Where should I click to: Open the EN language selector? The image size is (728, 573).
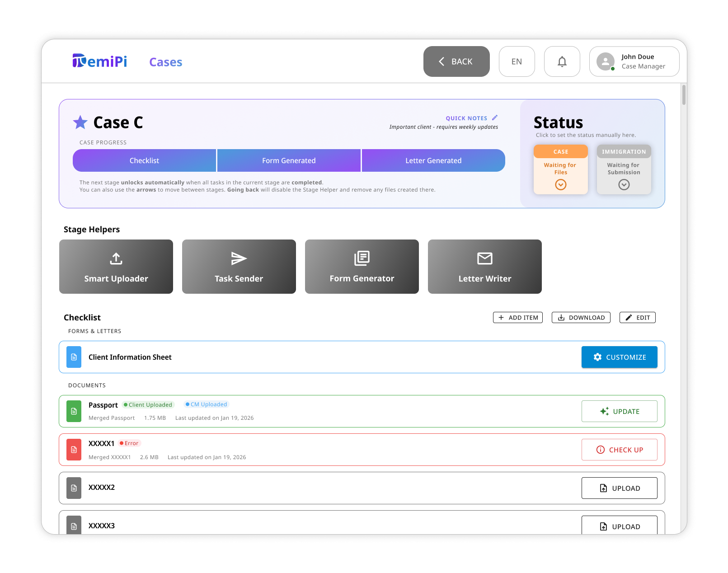tap(517, 61)
